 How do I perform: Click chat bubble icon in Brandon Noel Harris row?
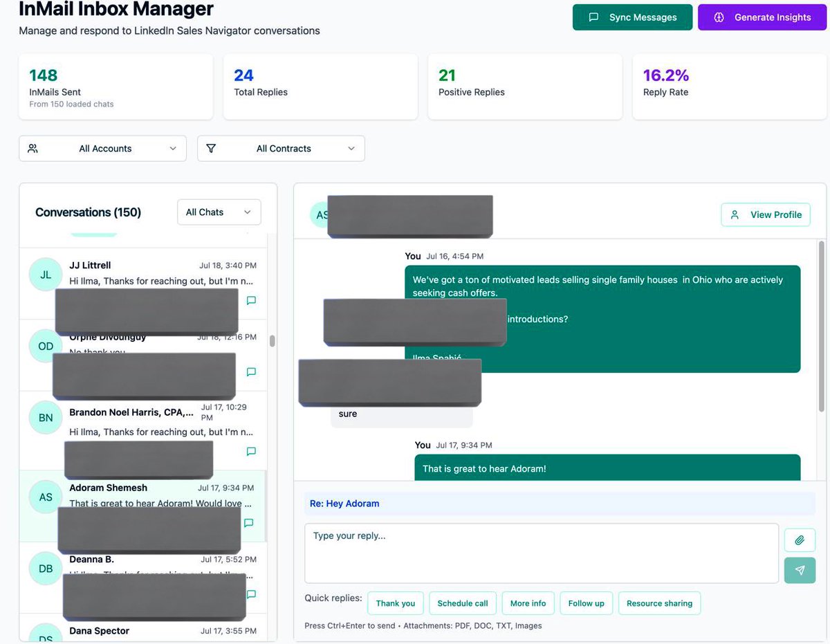click(x=251, y=451)
